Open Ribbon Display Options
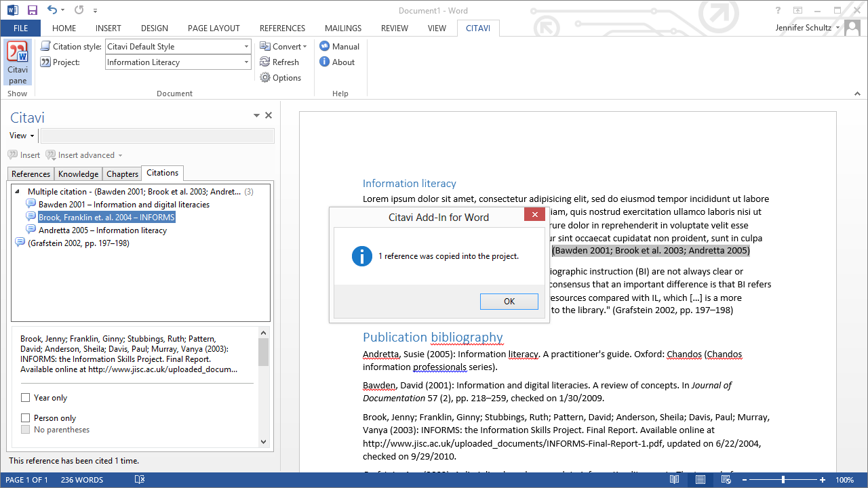Image resolution: width=868 pixels, height=488 pixels. click(x=797, y=10)
